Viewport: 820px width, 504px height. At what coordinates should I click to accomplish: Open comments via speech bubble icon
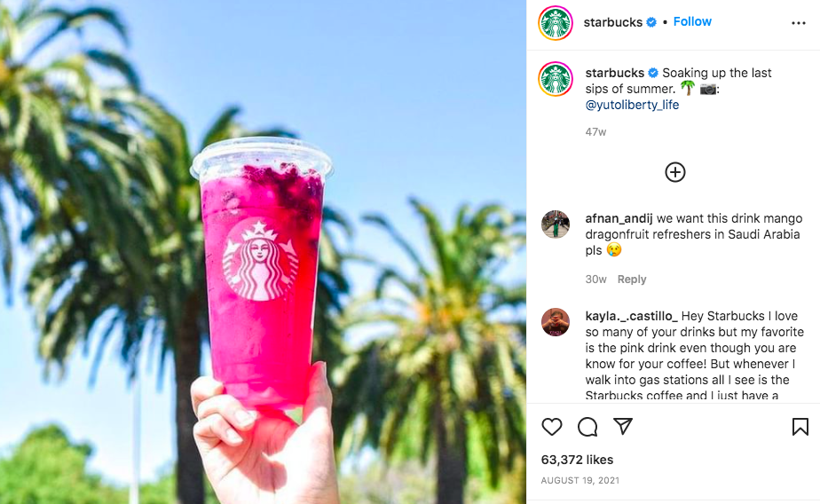tap(587, 427)
